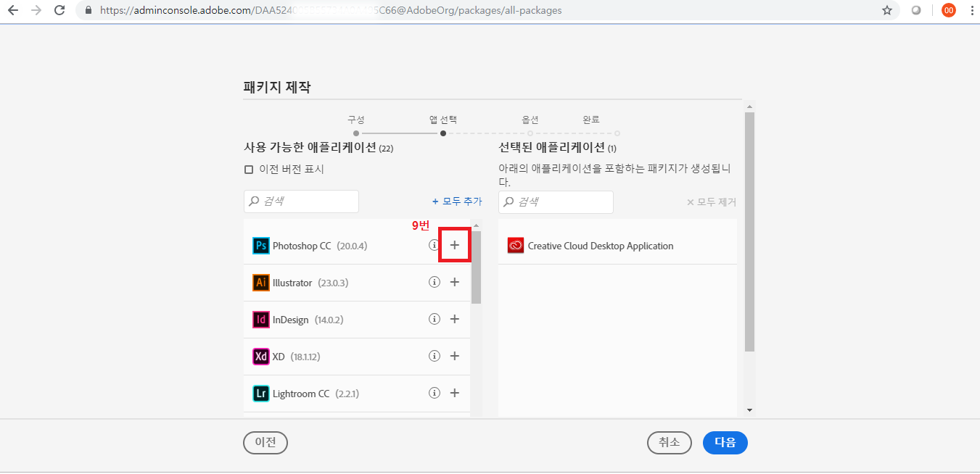
Task: Add InDesign with plus icon
Action: (455, 319)
